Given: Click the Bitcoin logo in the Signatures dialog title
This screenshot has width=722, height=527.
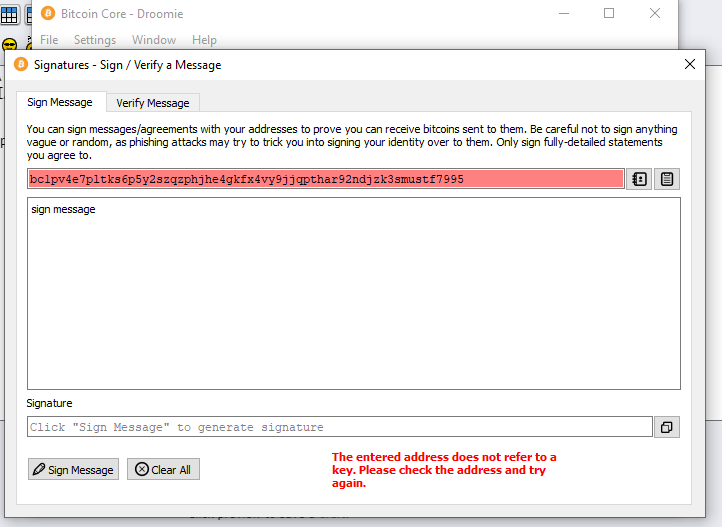Looking at the screenshot, I should (21, 64).
